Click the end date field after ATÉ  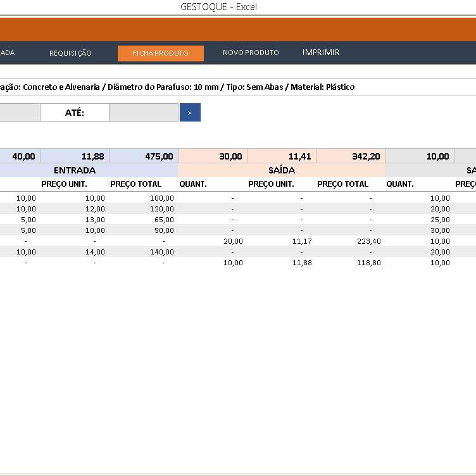(x=144, y=113)
